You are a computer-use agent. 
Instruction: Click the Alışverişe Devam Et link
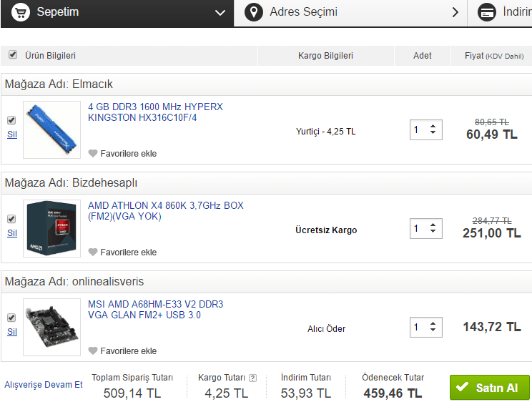pos(44,385)
